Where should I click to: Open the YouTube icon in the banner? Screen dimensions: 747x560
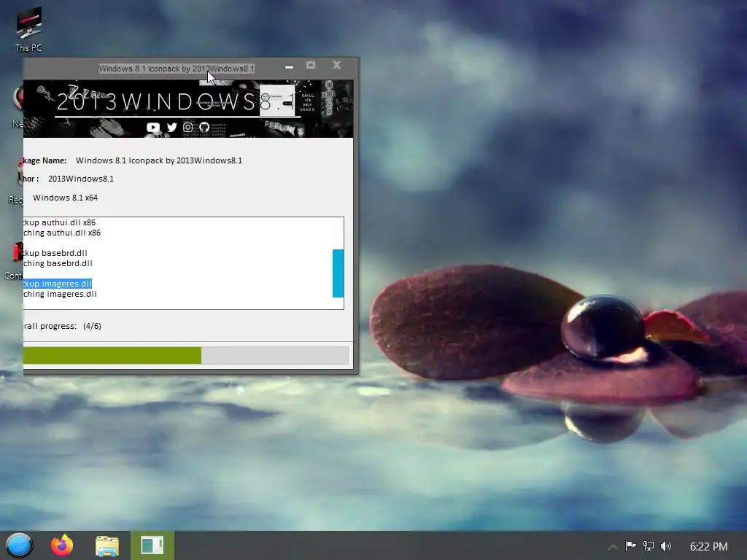pos(153,127)
